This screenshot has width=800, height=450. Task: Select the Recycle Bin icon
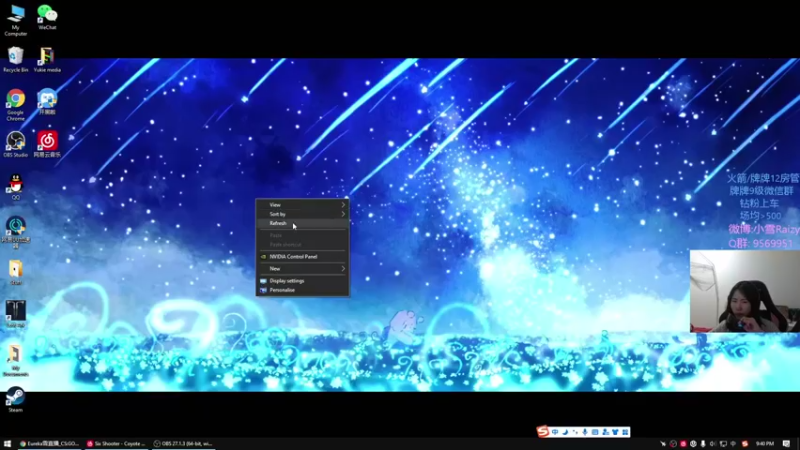(15, 60)
